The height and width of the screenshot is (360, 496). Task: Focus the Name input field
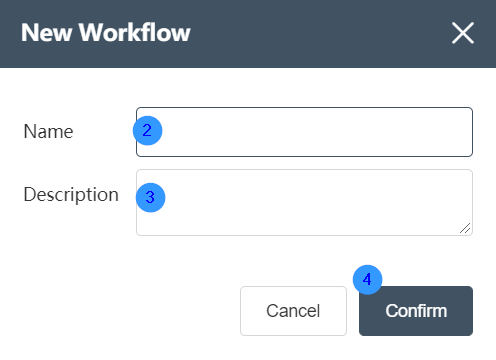tap(304, 132)
